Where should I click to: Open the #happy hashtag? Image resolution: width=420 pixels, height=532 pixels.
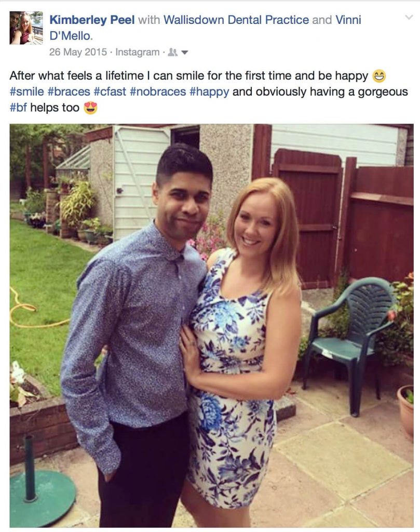210,91
